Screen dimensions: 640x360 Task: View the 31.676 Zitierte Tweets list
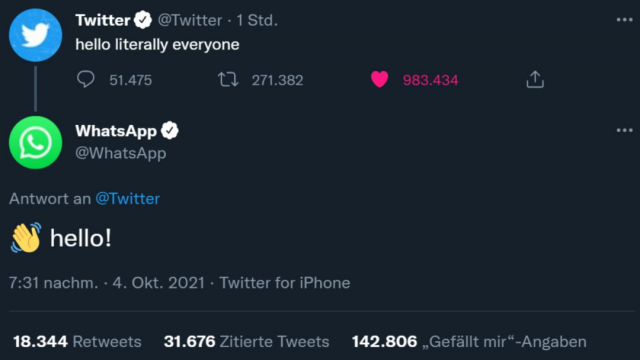point(247,342)
